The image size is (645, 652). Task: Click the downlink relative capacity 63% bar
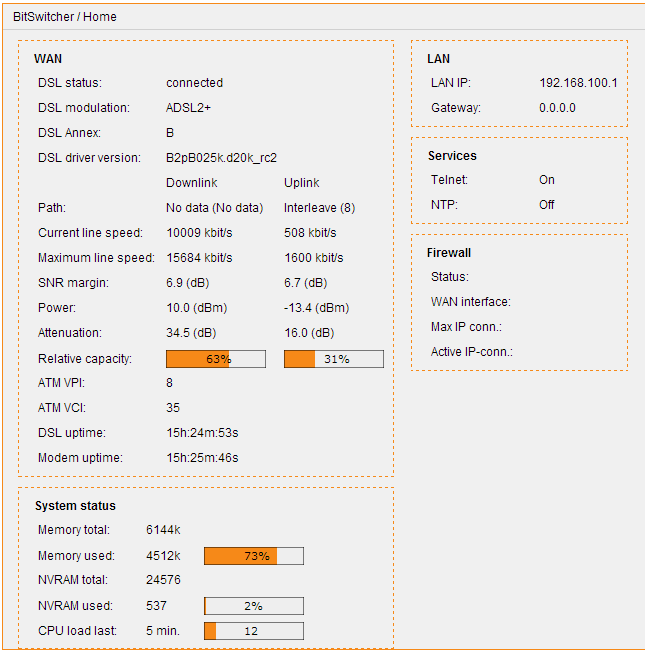point(216,359)
